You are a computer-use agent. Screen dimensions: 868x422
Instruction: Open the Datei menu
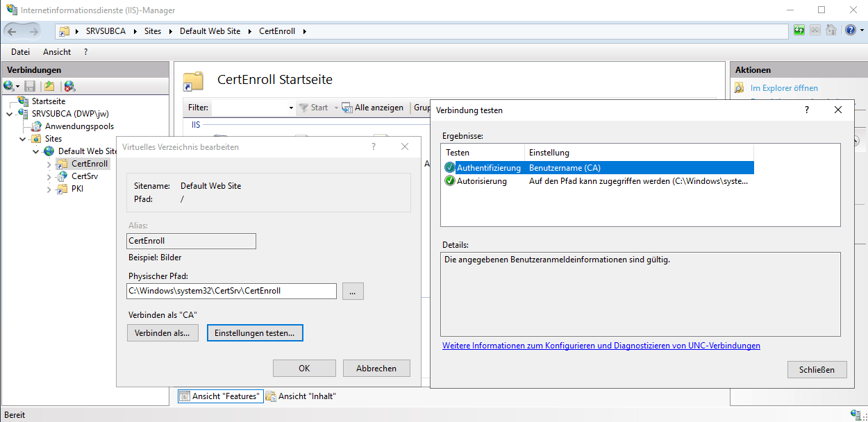coord(20,52)
